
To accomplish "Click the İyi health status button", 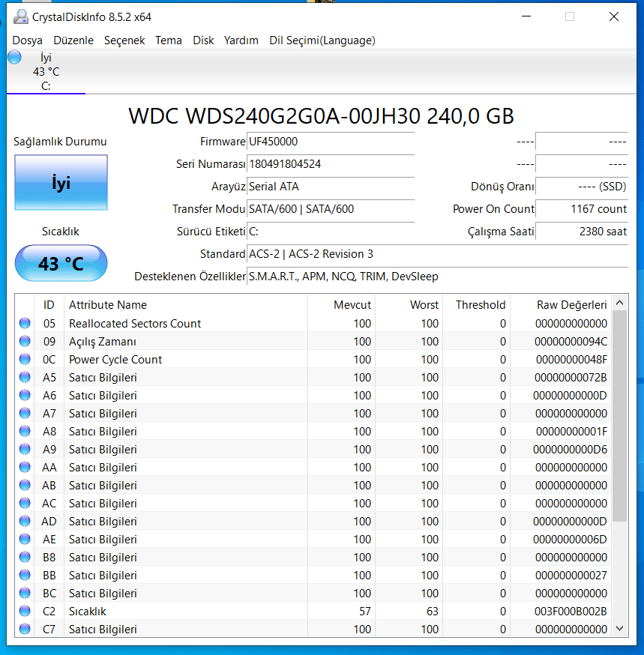I will [x=61, y=183].
